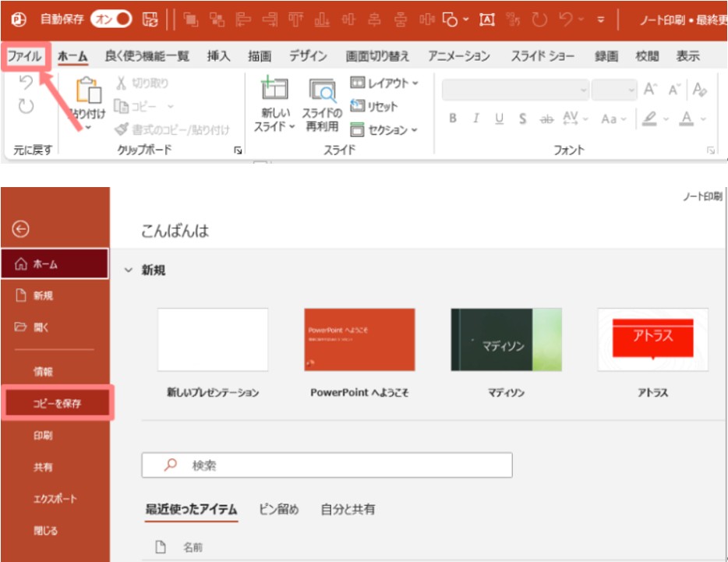Click the clear formatting icon
The height and width of the screenshot is (562, 728).
pos(699,90)
